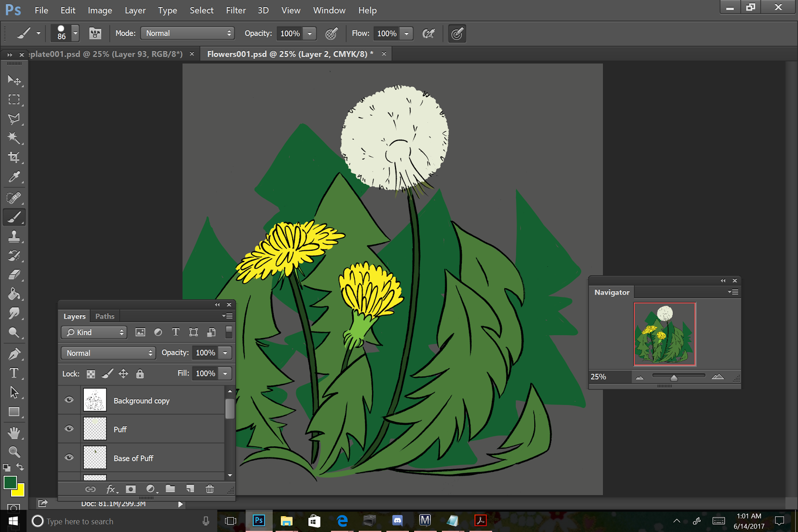The height and width of the screenshot is (532, 798).
Task: Select the Magic Wand tool
Action: 14,138
